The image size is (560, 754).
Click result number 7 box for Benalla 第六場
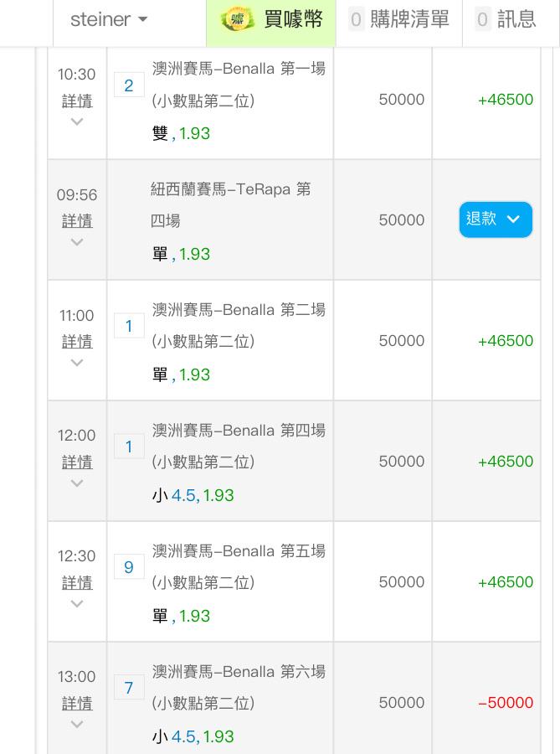(129, 688)
